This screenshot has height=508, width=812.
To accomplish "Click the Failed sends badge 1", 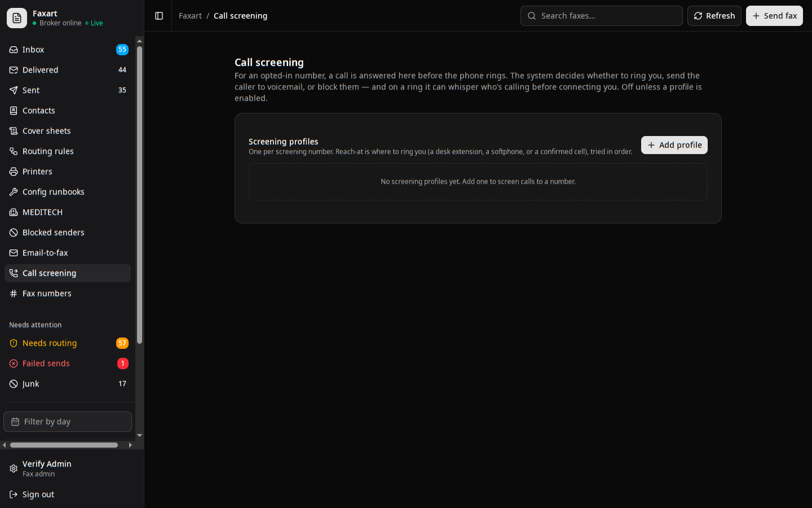I will point(122,364).
